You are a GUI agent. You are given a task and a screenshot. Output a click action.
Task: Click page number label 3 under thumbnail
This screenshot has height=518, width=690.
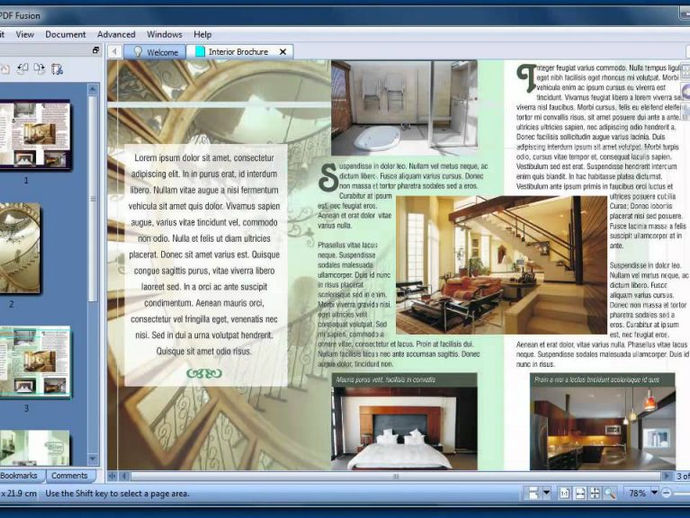26,408
